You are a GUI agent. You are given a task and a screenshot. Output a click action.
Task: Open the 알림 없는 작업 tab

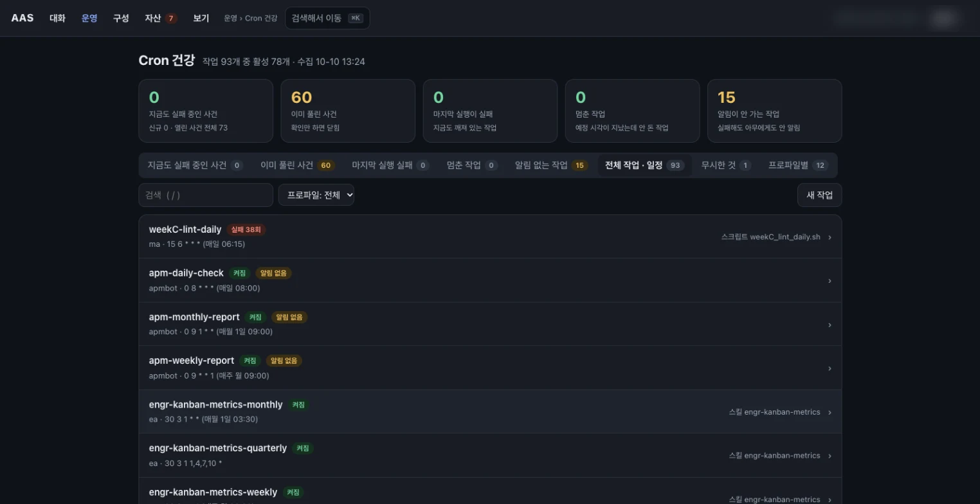coord(551,165)
